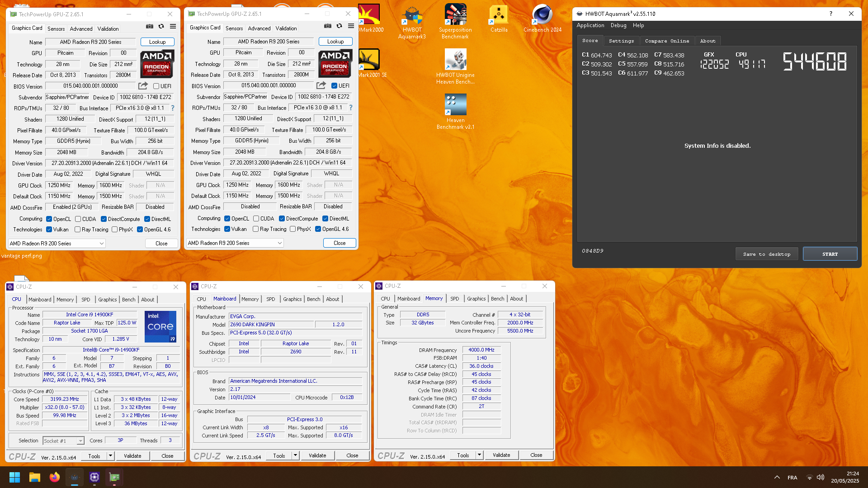Click Tools button in CPU-Z CPU window
The width and height of the screenshot is (868, 488).
(x=94, y=456)
